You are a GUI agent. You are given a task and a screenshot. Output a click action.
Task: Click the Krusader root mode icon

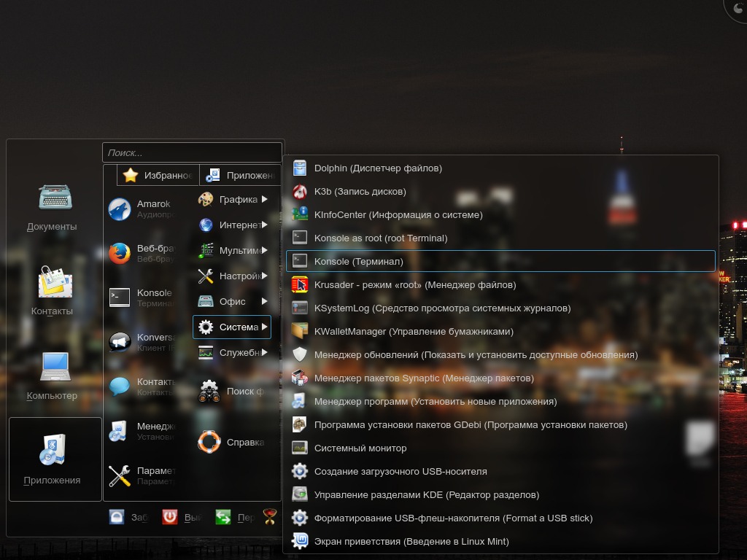300,285
